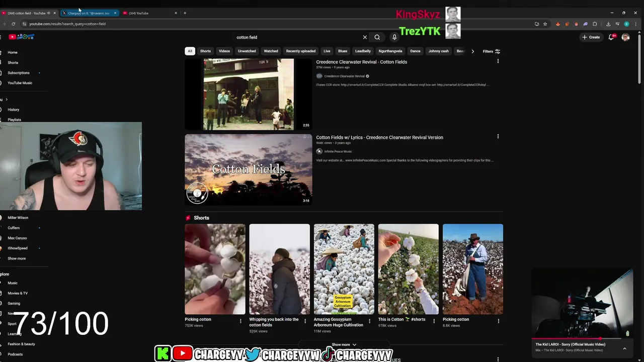Click the page vertical scrollbar

click(639, 59)
